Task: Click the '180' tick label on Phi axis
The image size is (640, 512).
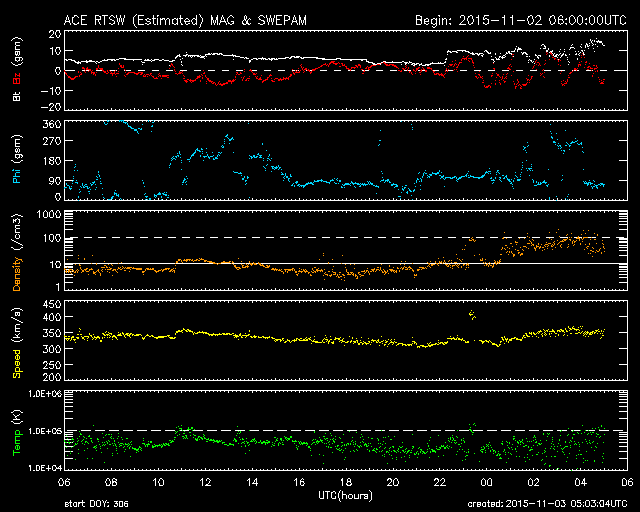Action: (x=52, y=161)
